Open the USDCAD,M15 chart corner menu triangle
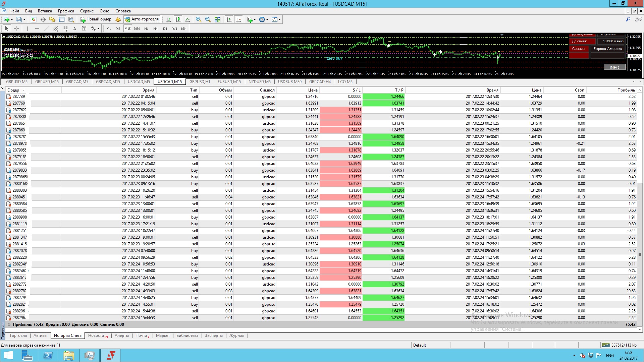Screen dimensions: 644x362 4,37
